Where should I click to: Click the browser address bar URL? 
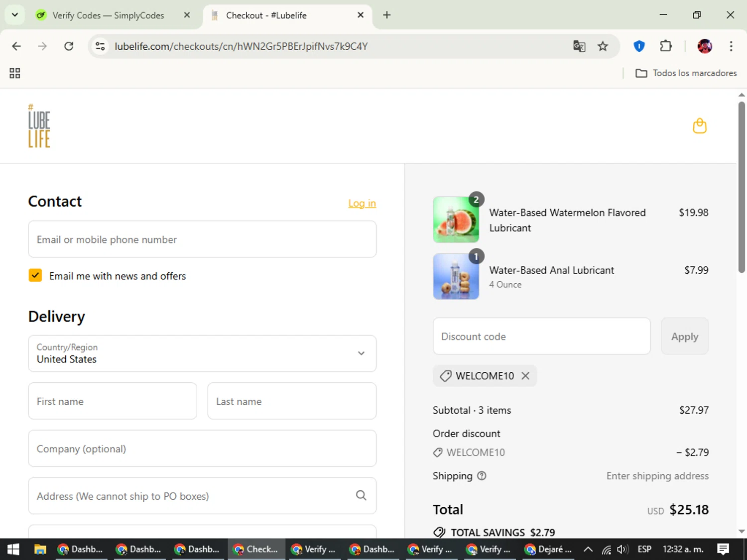point(241,46)
